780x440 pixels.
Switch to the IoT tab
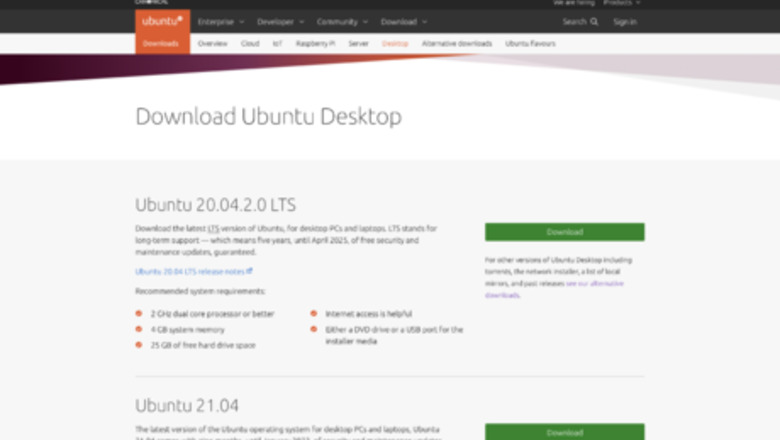278,44
